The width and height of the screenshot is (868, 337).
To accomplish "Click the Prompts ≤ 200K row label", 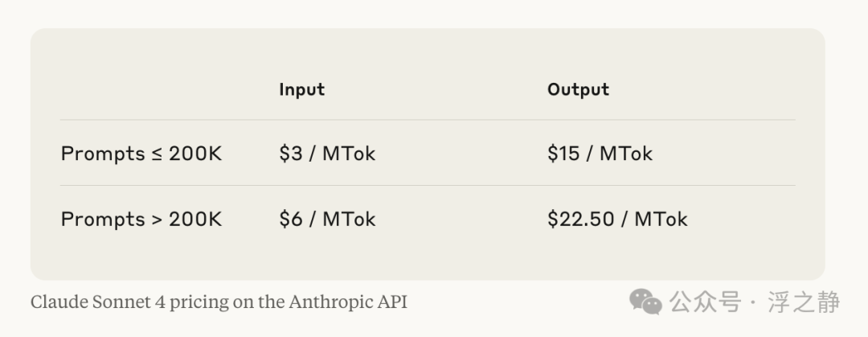I will [x=141, y=154].
